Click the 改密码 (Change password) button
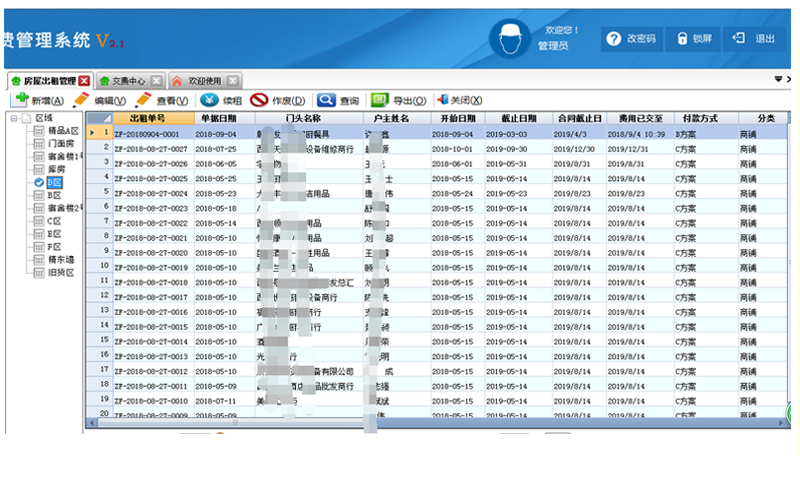Screen dimensions: 800x500 click(630, 38)
